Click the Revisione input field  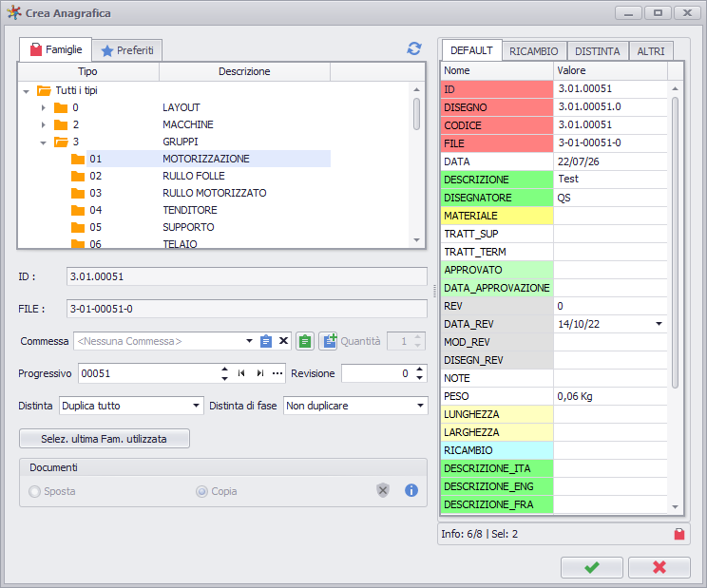pos(377,373)
